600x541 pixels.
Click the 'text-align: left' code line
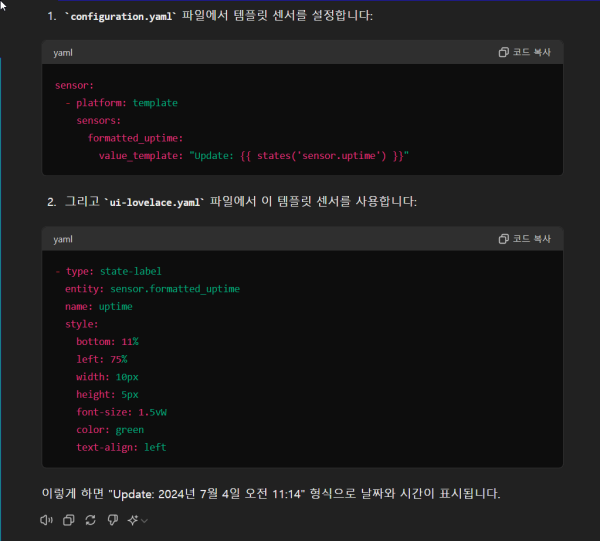click(121, 447)
